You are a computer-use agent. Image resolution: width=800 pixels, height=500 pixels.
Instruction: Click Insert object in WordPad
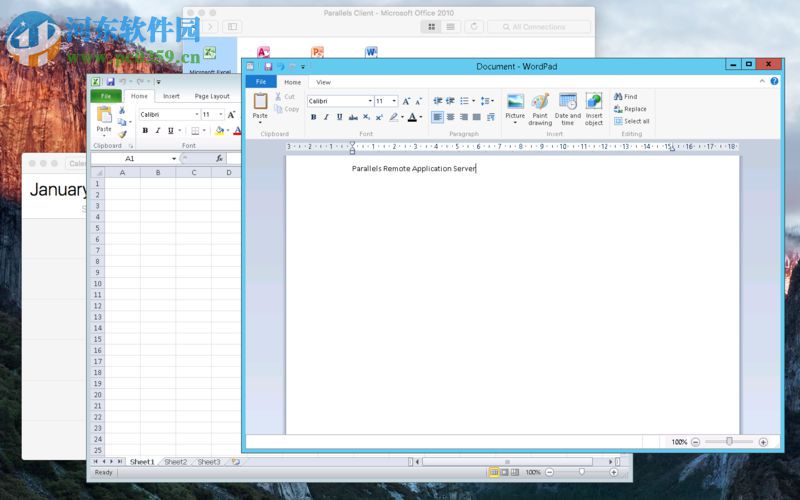[x=593, y=109]
